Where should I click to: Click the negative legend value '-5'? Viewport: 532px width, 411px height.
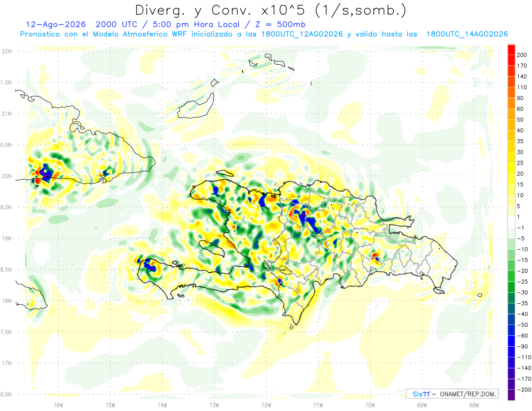tap(521, 238)
